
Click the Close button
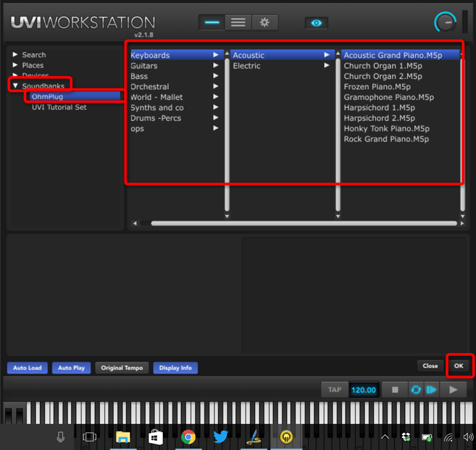430,366
